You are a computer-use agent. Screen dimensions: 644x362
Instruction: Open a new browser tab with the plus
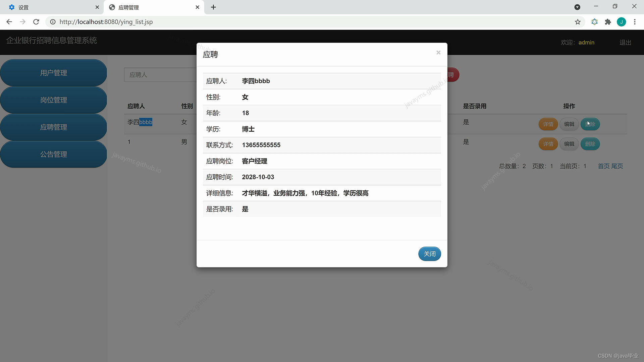pos(213,7)
